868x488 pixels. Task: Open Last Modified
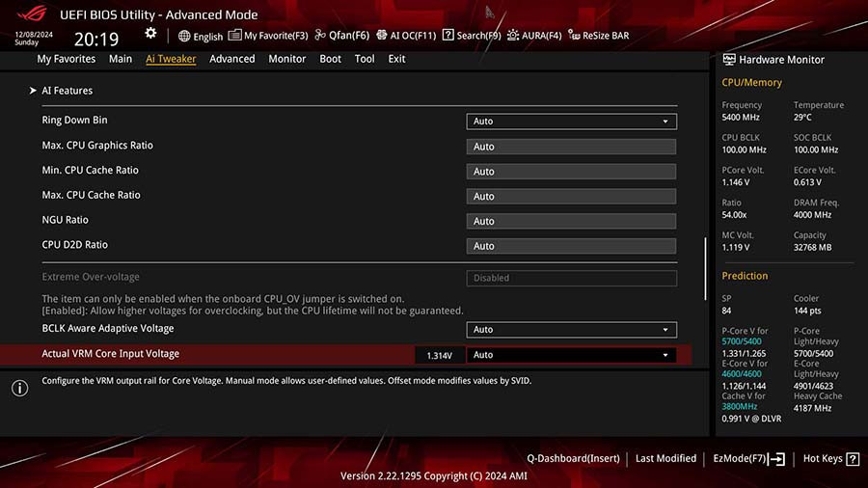tap(665, 459)
